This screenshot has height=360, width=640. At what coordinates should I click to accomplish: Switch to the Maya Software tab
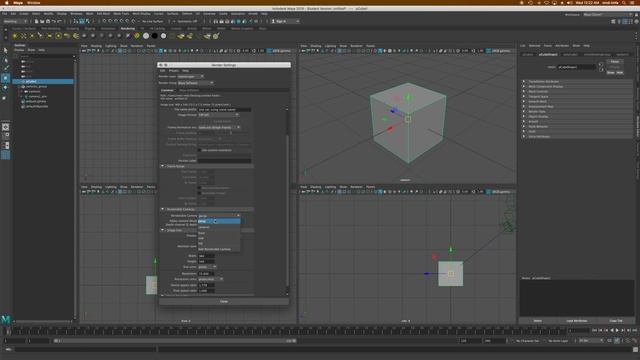tap(189, 90)
